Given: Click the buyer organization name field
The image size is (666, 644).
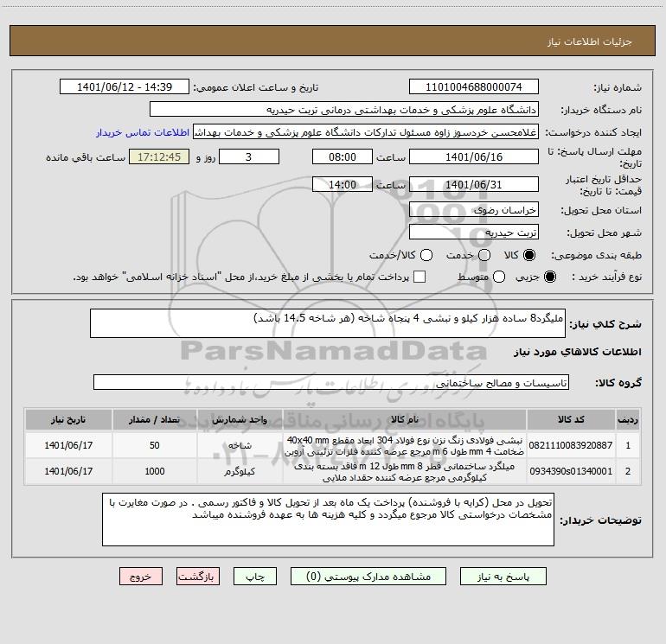Looking at the screenshot, I should [344, 110].
